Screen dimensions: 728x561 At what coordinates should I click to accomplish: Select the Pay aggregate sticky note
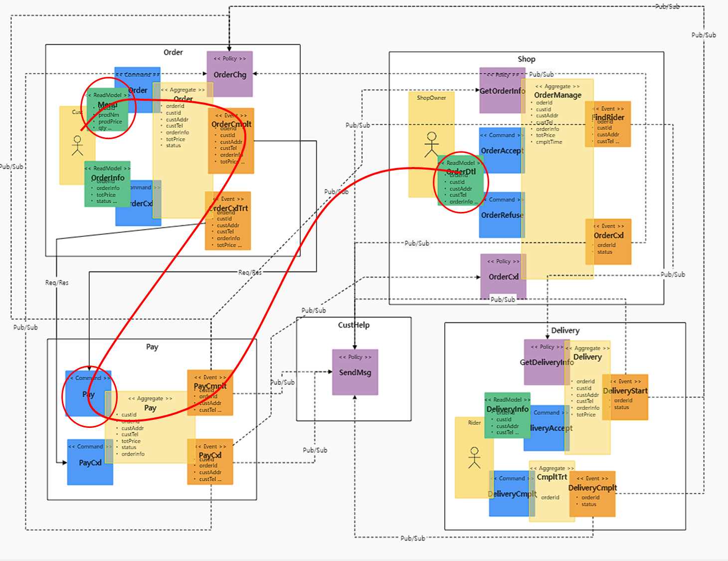(150, 427)
